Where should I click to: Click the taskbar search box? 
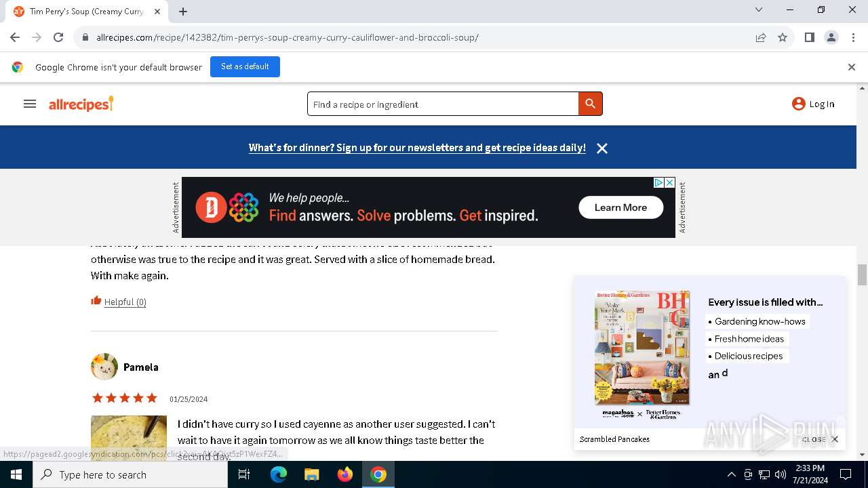(130, 474)
